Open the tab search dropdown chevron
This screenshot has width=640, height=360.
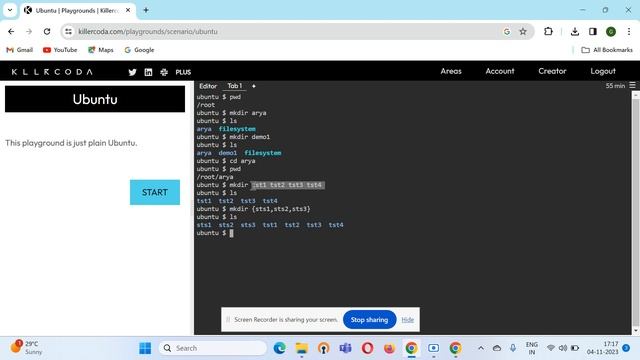coord(10,10)
